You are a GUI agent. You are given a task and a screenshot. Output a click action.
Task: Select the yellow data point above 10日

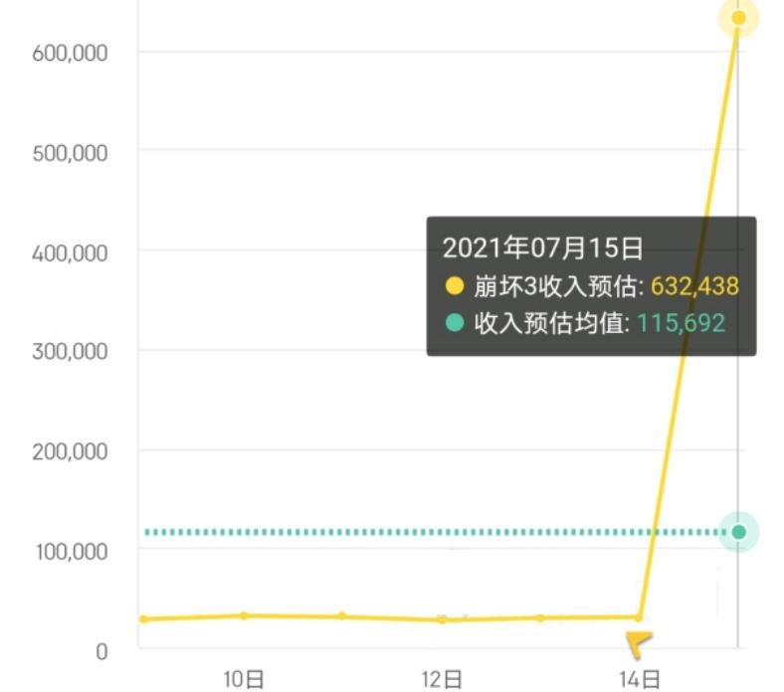244,615
